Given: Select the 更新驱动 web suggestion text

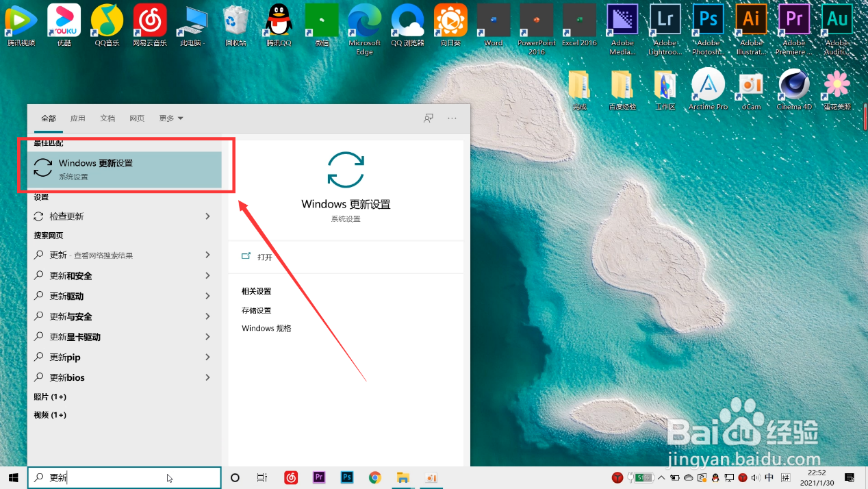Looking at the screenshot, I should pyautogui.click(x=66, y=297).
